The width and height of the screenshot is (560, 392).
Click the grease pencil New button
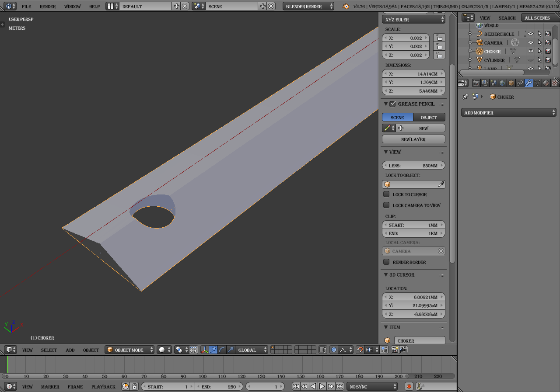pyautogui.click(x=420, y=128)
